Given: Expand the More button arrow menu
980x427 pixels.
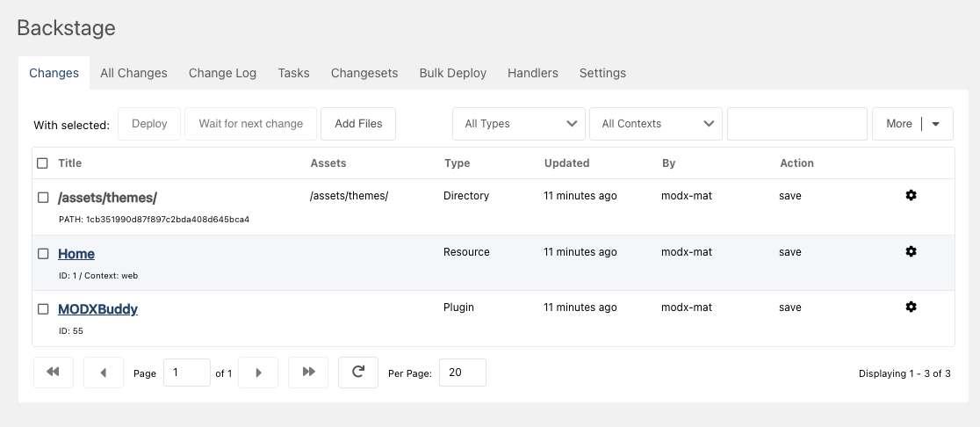Looking at the screenshot, I should coord(935,124).
